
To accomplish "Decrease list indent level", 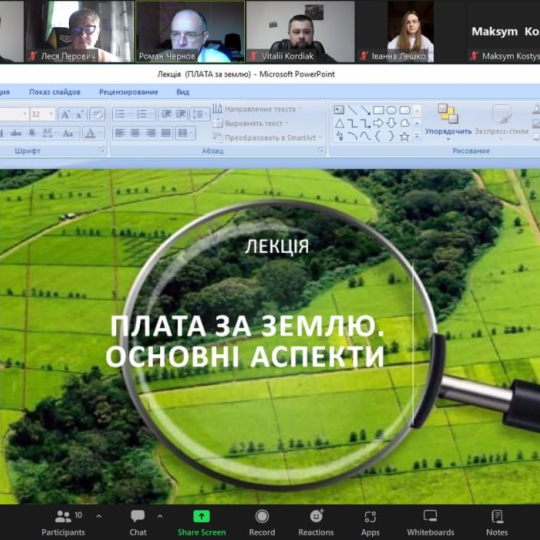I will click(167, 114).
